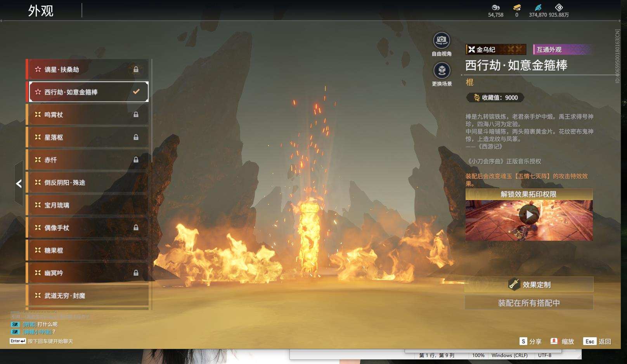627x364 pixels.
Task: Click the Enter key icon in chat
Action: pyautogui.click(x=18, y=341)
